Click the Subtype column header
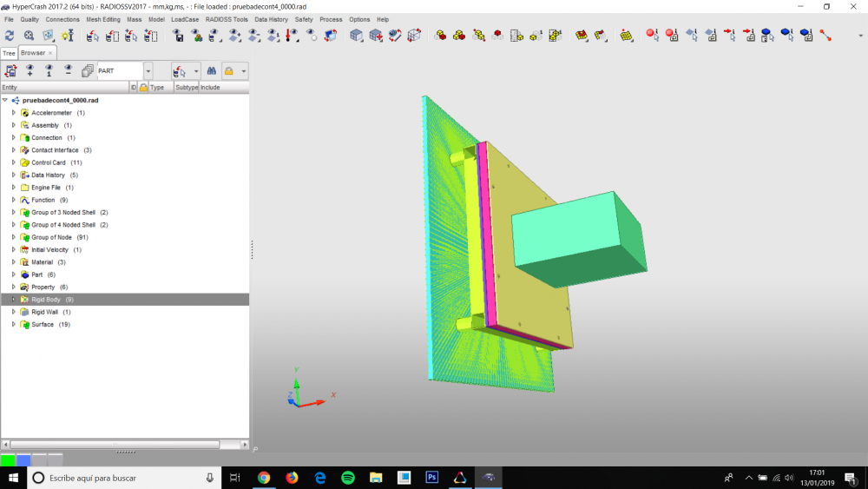The width and height of the screenshot is (868, 489). (187, 88)
